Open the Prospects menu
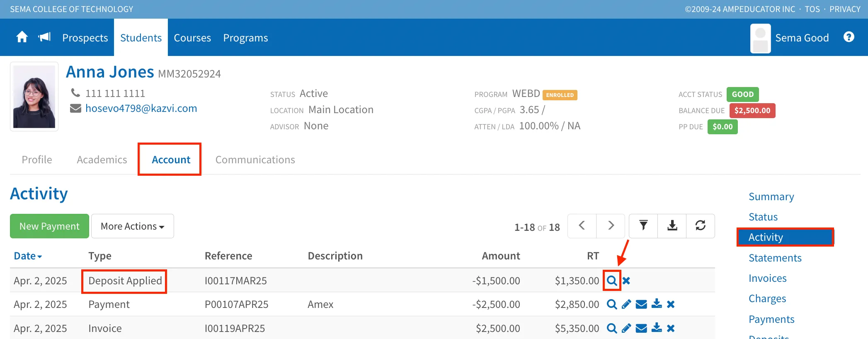 click(85, 38)
